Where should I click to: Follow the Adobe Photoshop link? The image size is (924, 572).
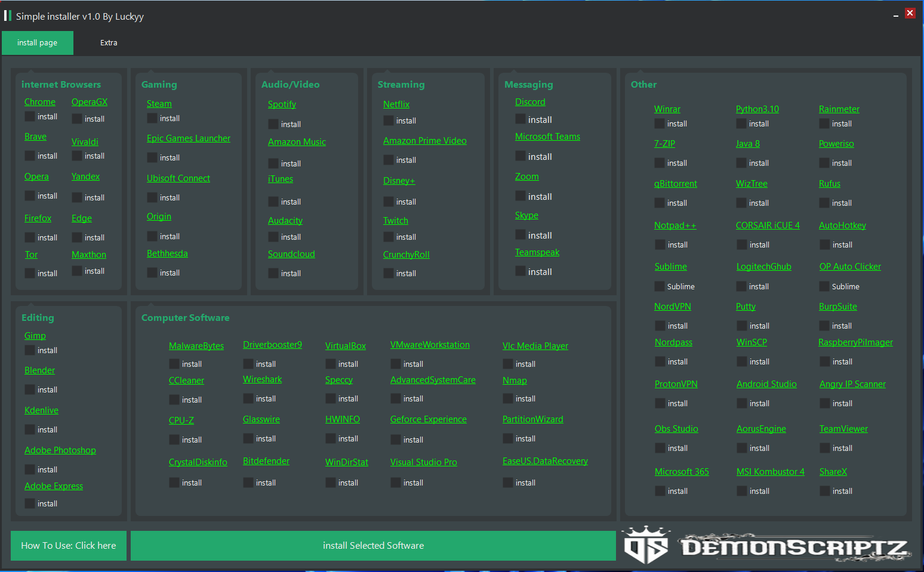coord(60,450)
